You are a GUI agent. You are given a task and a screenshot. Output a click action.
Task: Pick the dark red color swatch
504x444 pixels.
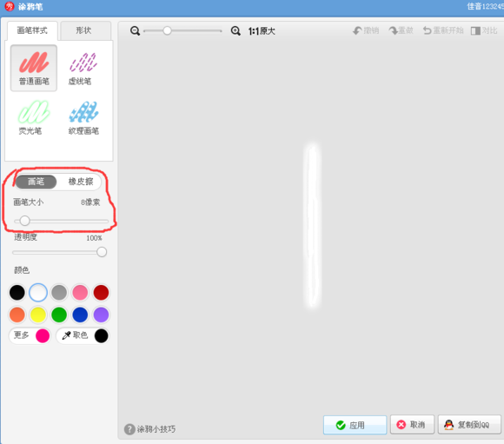pyautogui.click(x=102, y=293)
